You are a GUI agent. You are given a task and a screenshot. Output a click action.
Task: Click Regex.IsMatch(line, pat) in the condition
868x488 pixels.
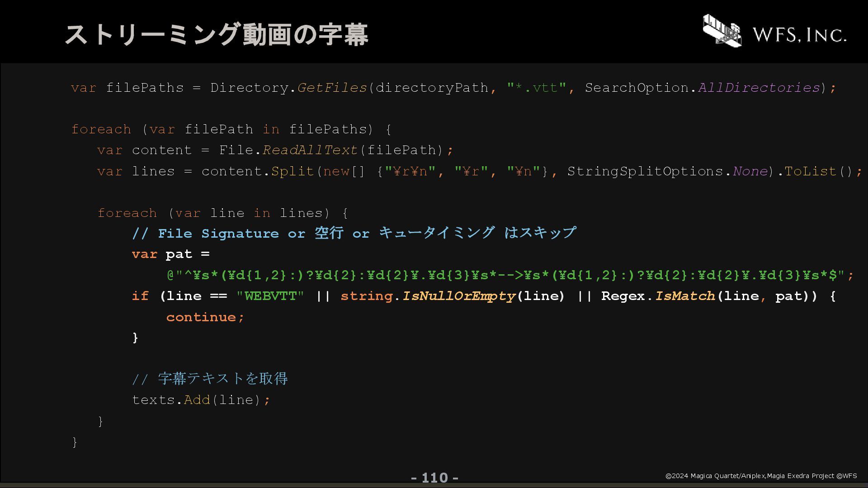coord(705,296)
